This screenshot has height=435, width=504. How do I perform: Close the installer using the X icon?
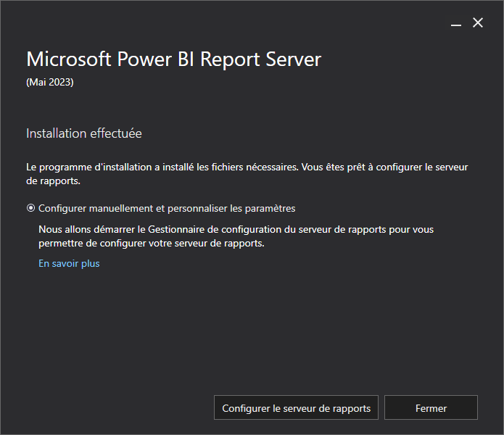[x=478, y=22]
